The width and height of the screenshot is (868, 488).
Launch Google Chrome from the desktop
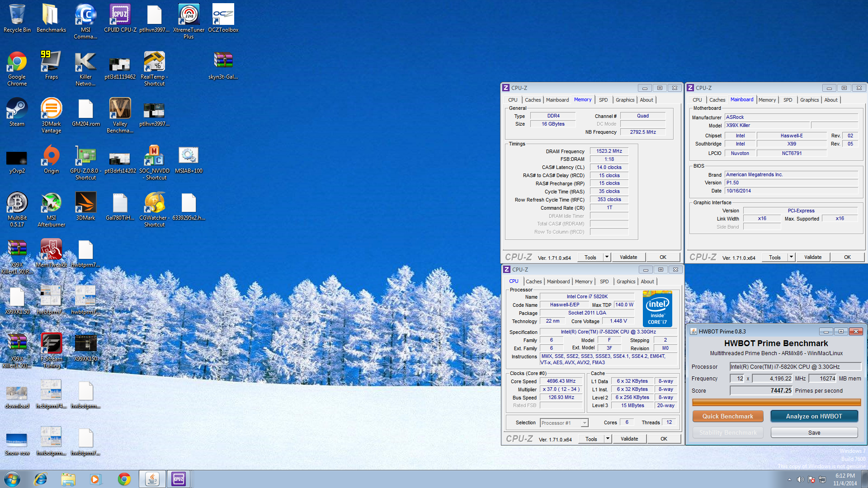(17, 68)
